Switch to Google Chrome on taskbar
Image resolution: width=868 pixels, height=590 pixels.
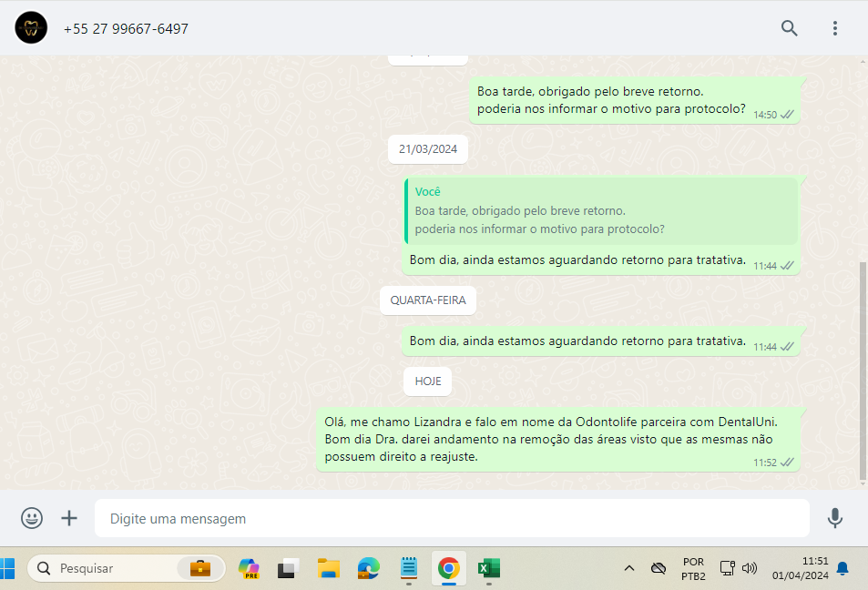pos(449,568)
